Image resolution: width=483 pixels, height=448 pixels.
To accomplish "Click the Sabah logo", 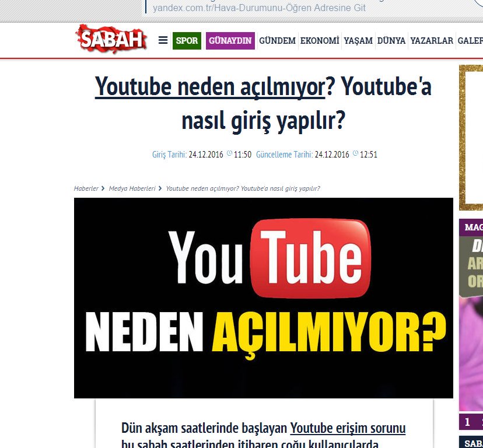I will [111, 39].
